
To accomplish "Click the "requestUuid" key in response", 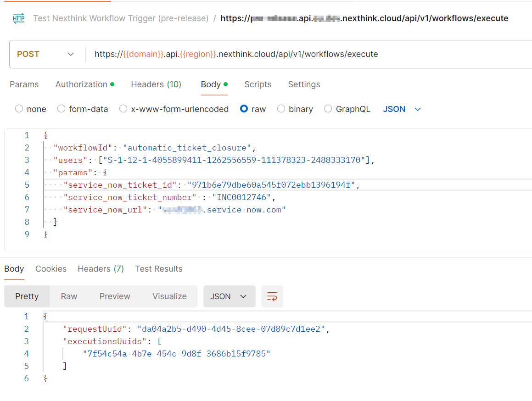I will coord(95,329).
